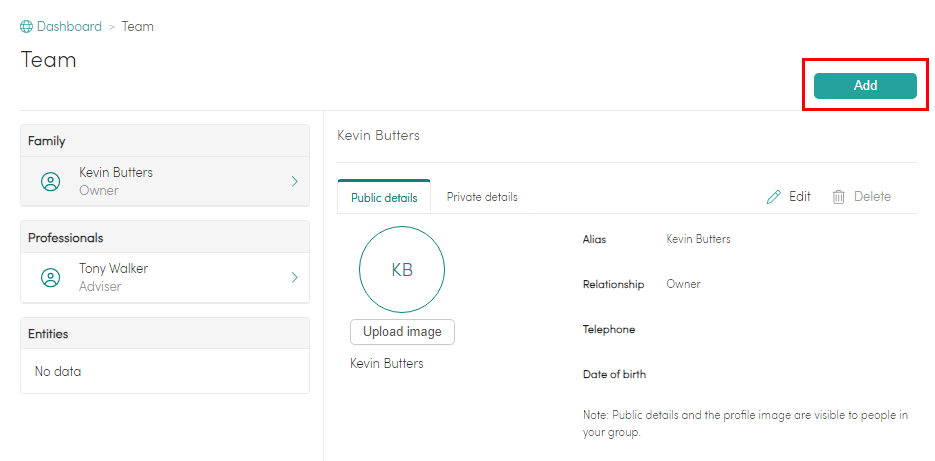The image size is (935, 461).
Task: Click Tony Walker's person icon in Professionals
Action: coord(50,278)
